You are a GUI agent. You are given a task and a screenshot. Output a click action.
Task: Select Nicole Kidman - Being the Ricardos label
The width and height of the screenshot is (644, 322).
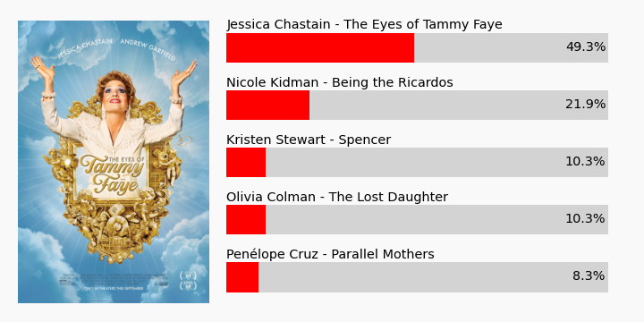340,82
